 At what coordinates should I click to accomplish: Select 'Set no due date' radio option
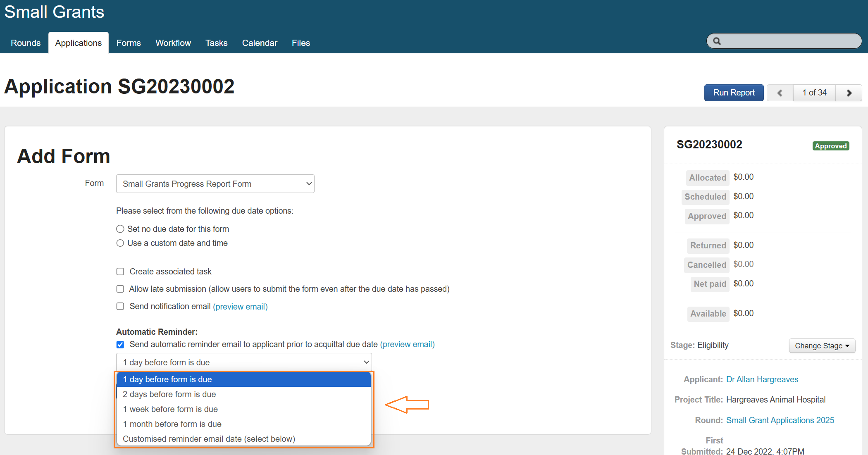point(120,229)
